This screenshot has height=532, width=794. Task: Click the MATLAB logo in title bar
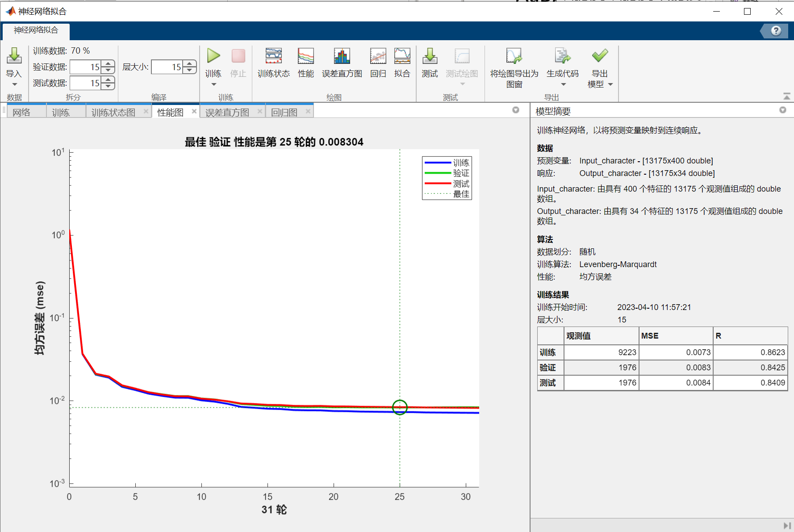click(11, 11)
